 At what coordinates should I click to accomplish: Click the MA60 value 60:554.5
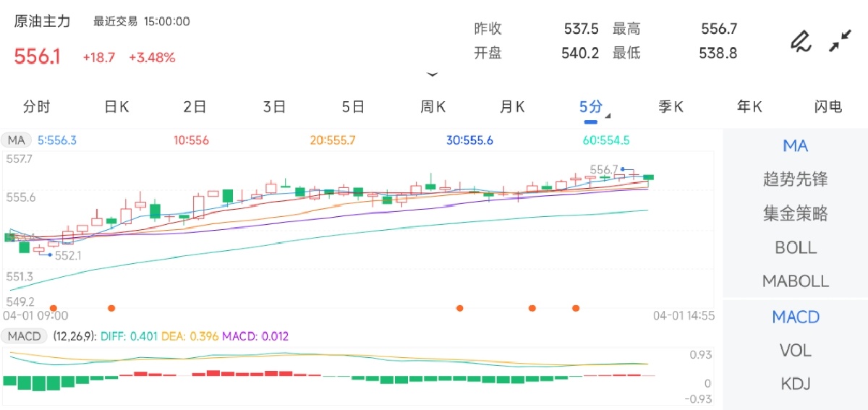tap(606, 141)
